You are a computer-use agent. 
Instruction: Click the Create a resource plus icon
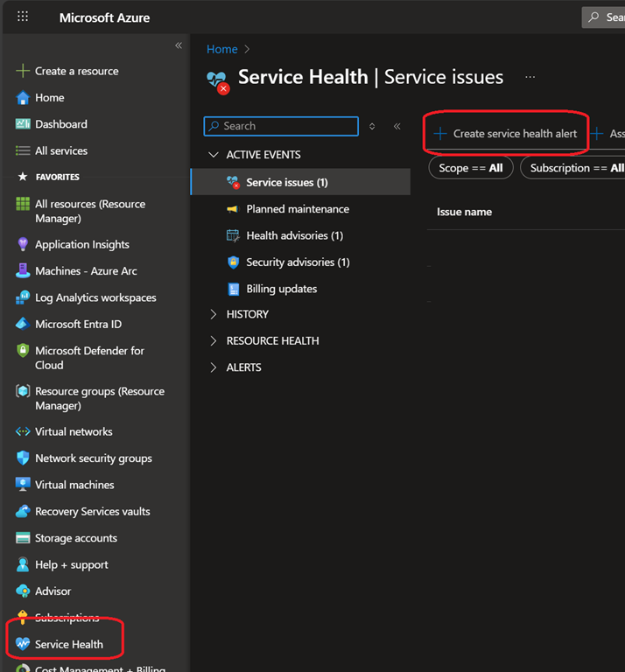[x=23, y=71]
